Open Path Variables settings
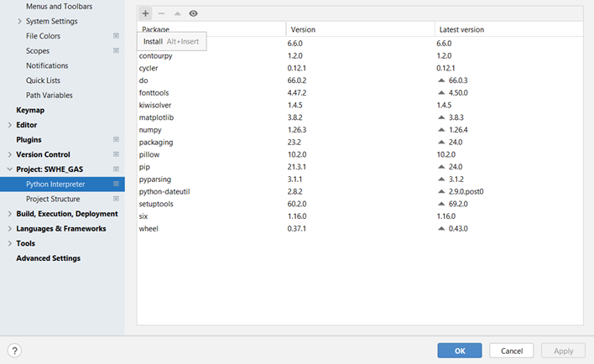The height and width of the screenshot is (364, 594). 49,95
